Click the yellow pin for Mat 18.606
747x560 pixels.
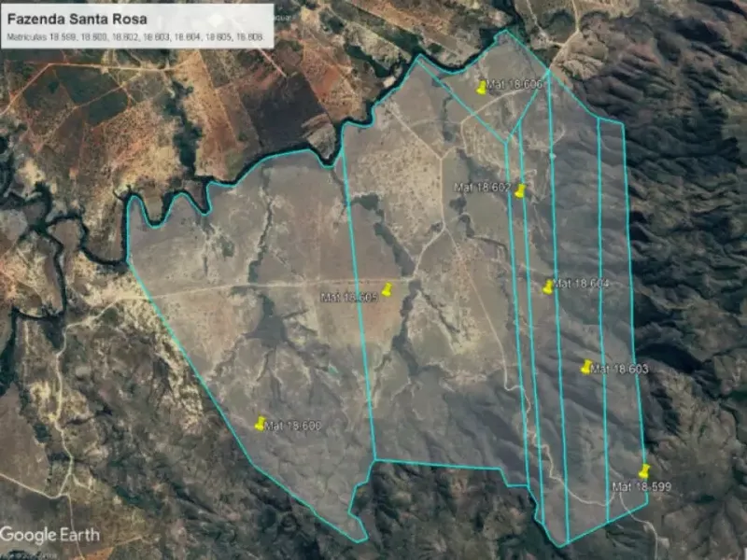[x=482, y=88]
